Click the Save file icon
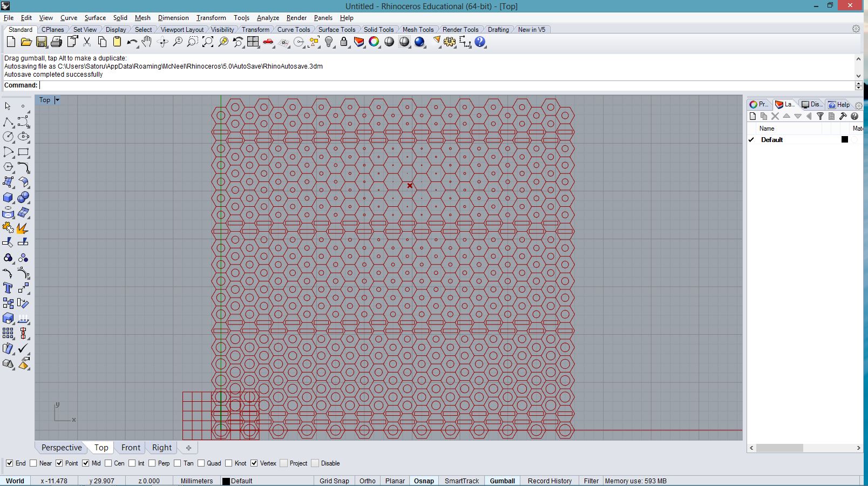The image size is (868, 486). point(41,42)
